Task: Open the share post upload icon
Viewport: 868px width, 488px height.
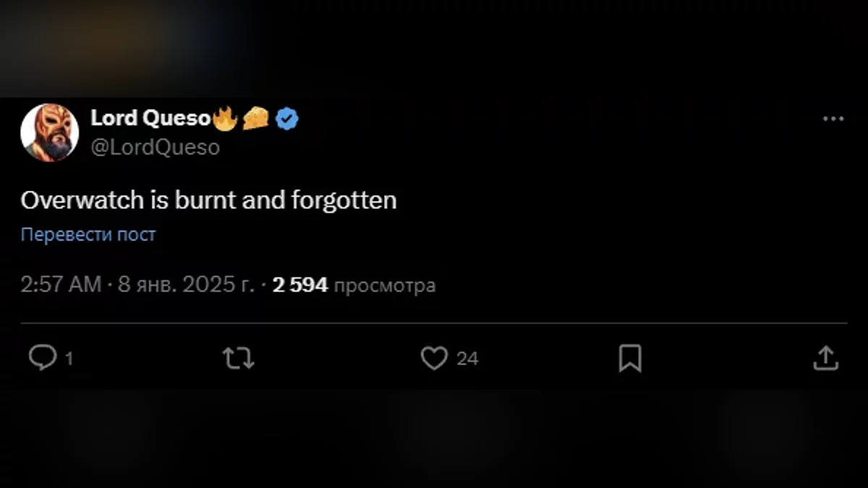Action: point(825,358)
